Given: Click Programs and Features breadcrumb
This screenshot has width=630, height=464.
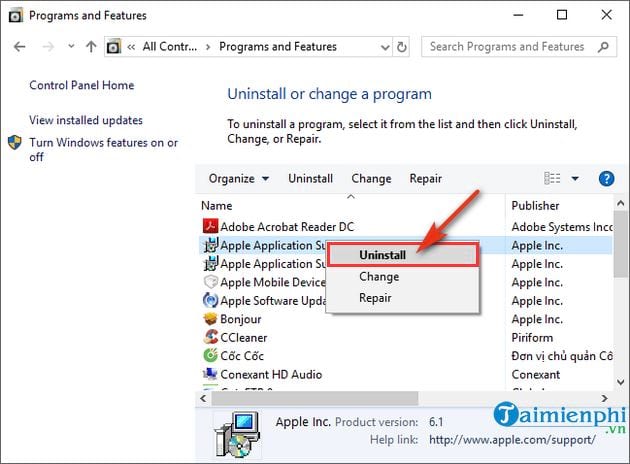Looking at the screenshot, I should pos(278,47).
